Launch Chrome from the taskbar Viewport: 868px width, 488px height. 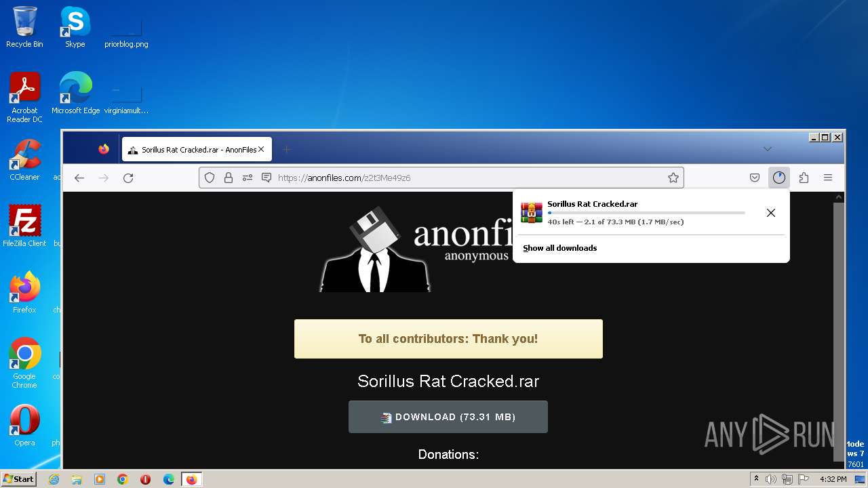point(123,479)
